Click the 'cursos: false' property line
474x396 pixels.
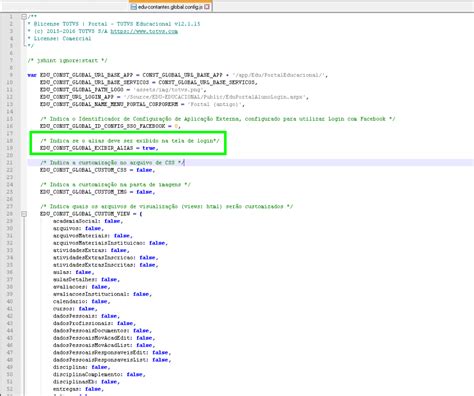tap(75, 309)
